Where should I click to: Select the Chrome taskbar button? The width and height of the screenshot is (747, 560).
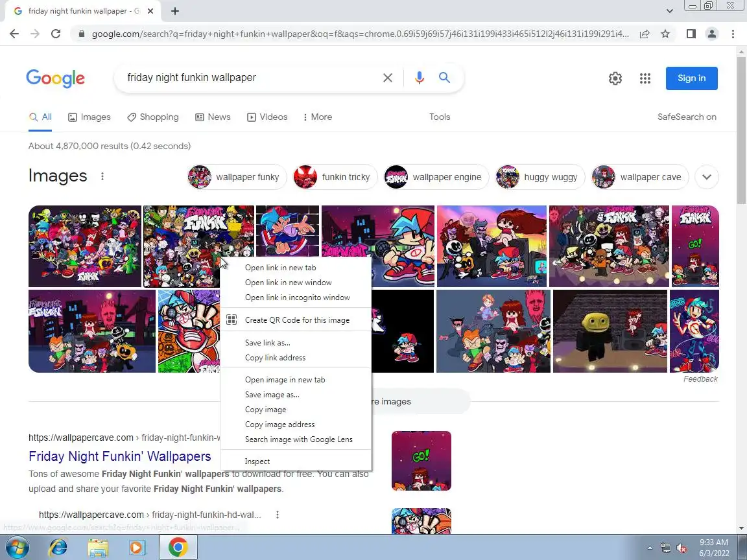click(178, 547)
